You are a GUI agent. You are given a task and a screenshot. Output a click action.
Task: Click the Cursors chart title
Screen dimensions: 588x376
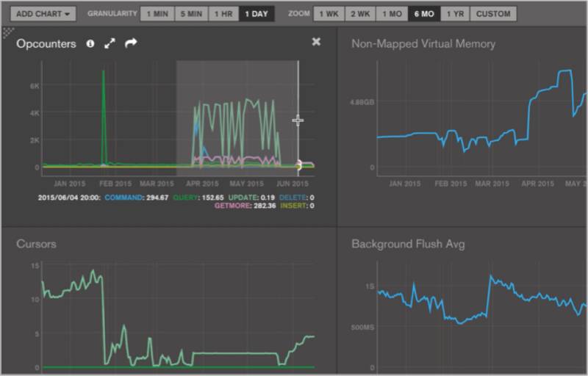pyautogui.click(x=36, y=244)
